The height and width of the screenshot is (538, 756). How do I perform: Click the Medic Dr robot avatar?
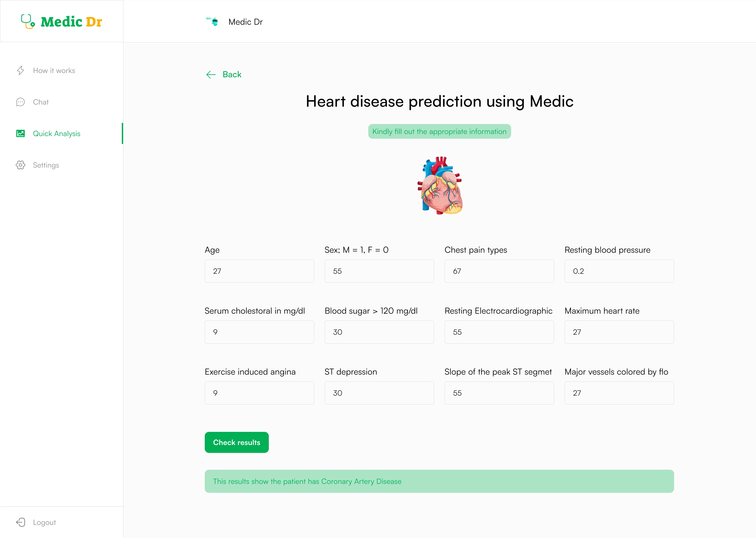213,22
